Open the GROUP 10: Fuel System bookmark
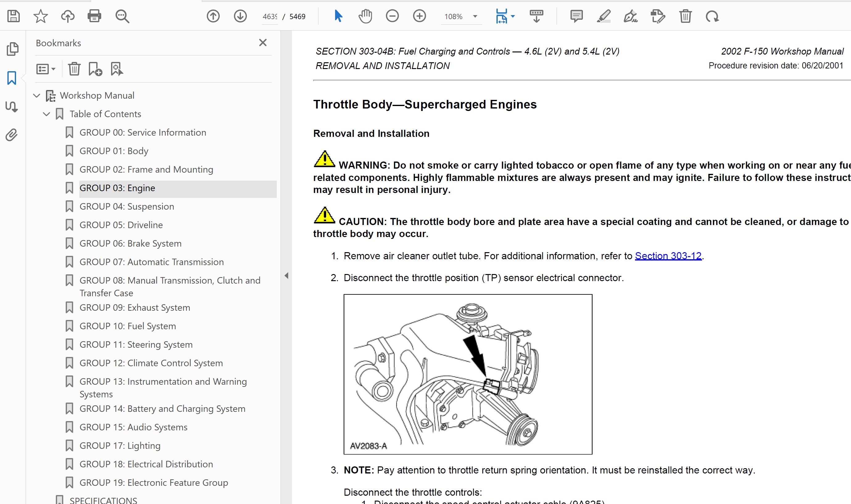The height and width of the screenshot is (504, 851). point(127,326)
